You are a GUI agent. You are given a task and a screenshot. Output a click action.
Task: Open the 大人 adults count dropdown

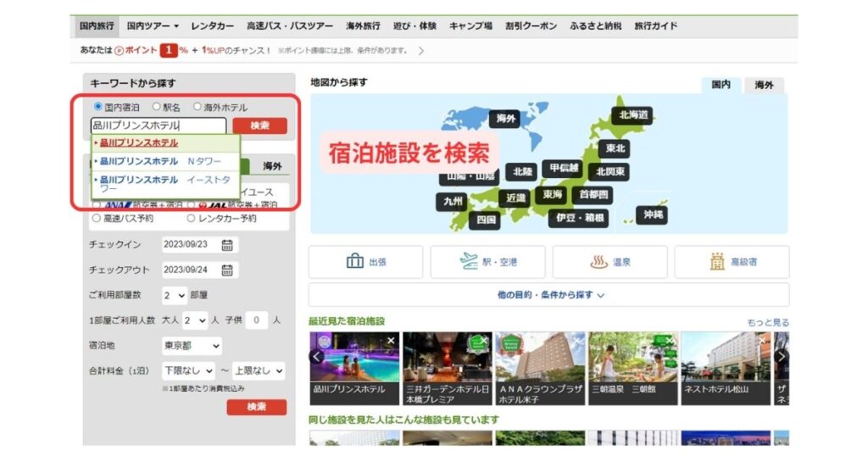pyautogui.click(x=195, y=320)
